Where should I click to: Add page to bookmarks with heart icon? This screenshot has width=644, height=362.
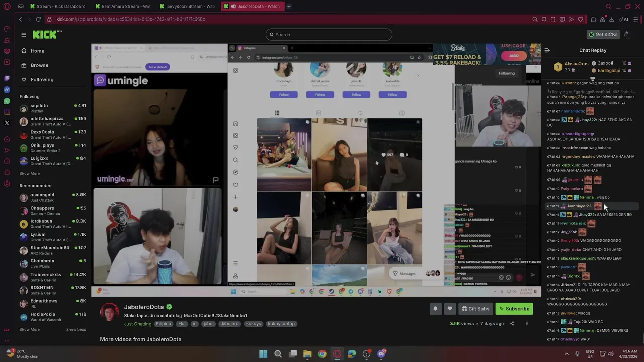(x=580, y=19)
